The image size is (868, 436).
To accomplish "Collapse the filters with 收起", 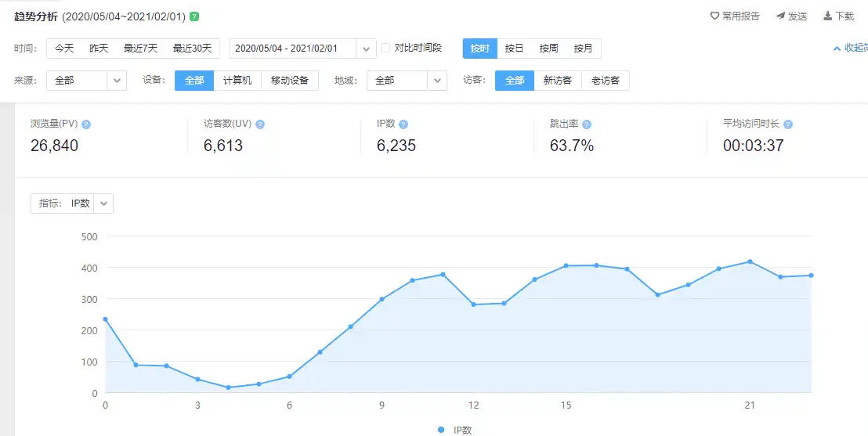I will coord(849,49).
